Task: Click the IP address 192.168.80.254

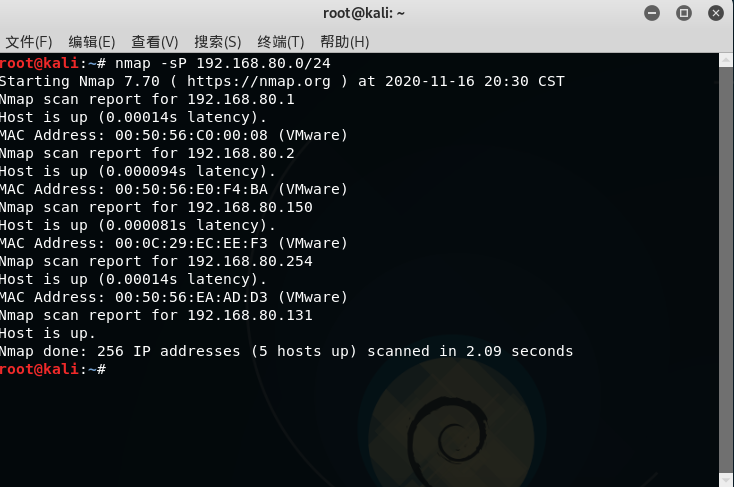Action: click(x=250, y=261)
